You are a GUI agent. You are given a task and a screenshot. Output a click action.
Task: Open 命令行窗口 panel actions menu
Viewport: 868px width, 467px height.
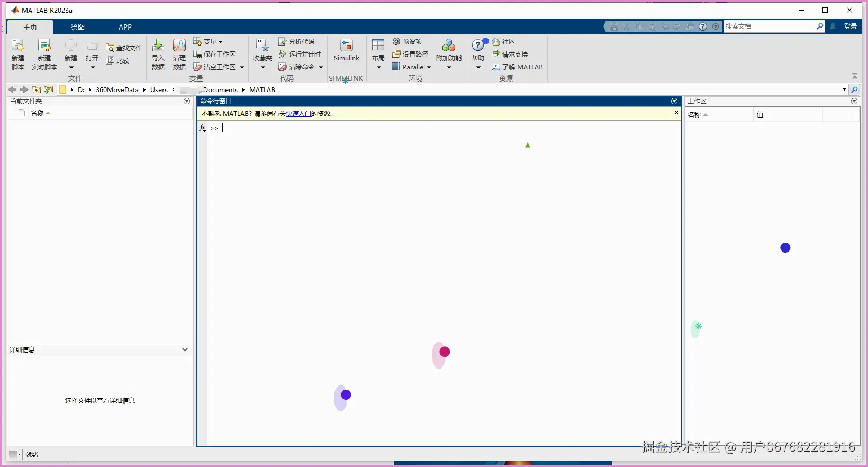674,101
